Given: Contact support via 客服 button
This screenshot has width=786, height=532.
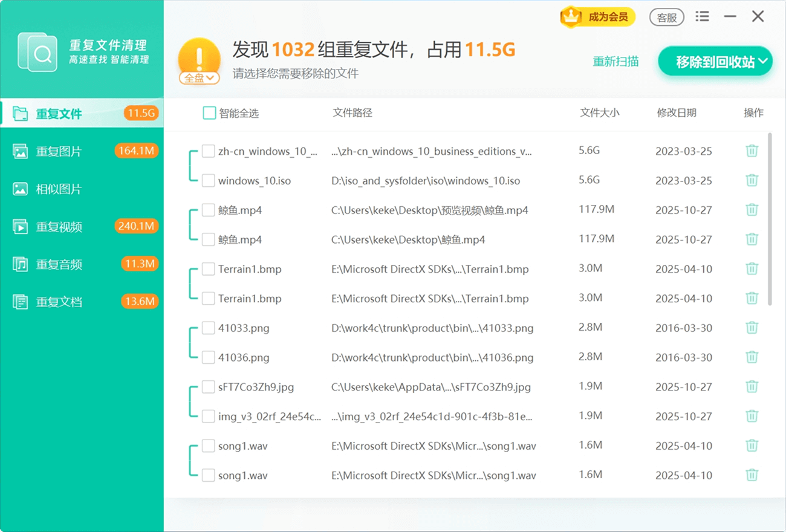Looking at the screenshot, I should tap(666, 18).
